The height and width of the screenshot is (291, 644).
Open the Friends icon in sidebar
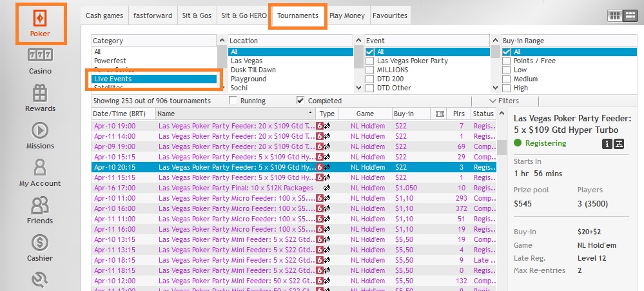[x=40, y=206]
